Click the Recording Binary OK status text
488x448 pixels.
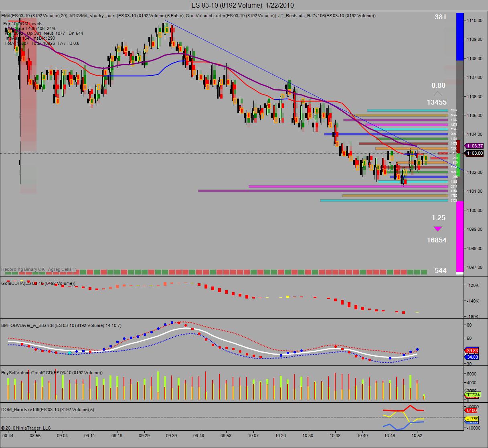point(39,269)
